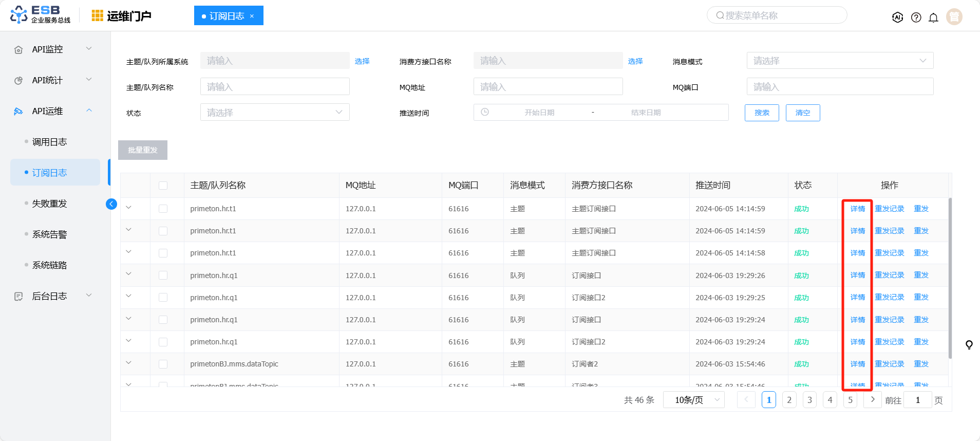
Task: Open the 10条/页 page size dropdown
Action: (693, 400)
